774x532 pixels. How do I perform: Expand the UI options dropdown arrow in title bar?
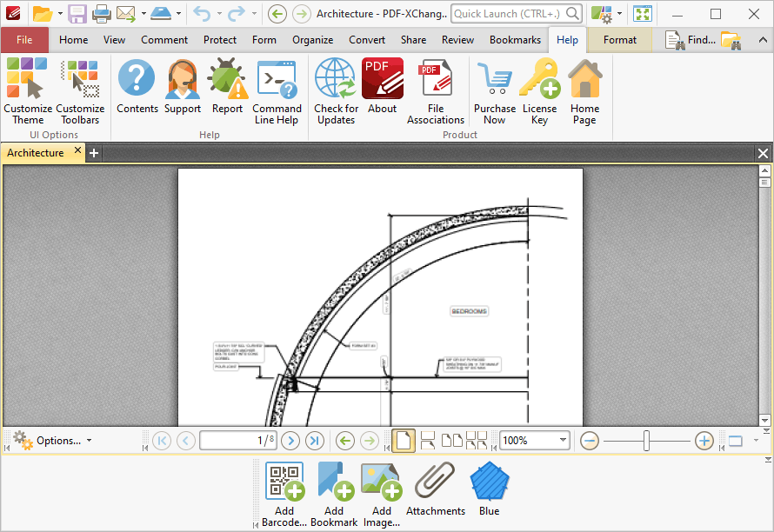click(619, 14)
